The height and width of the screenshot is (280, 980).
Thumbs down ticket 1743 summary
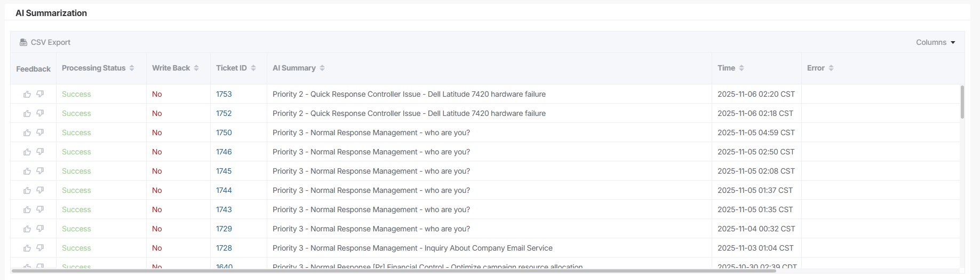(40, 209)
